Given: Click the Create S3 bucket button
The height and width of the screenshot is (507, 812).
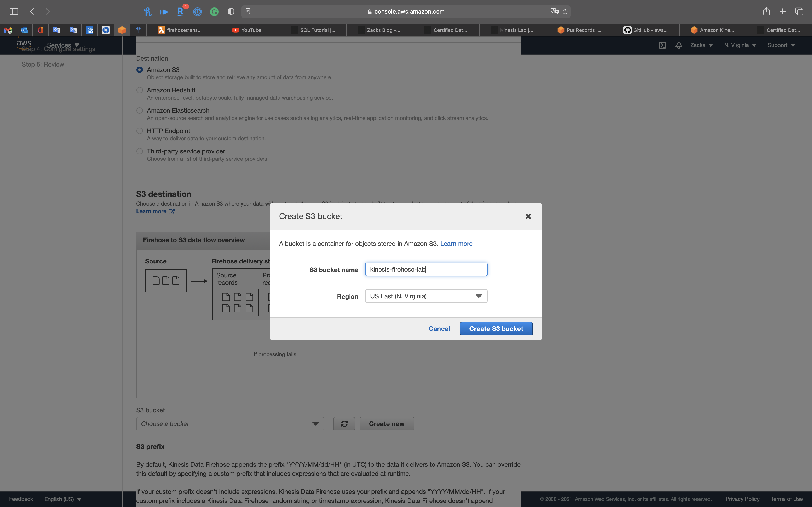Looking at the screenshot, I should tap(496, 329).
